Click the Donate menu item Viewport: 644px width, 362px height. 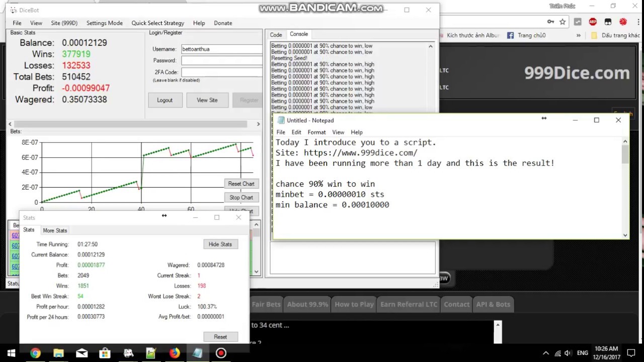pos(223,23)
